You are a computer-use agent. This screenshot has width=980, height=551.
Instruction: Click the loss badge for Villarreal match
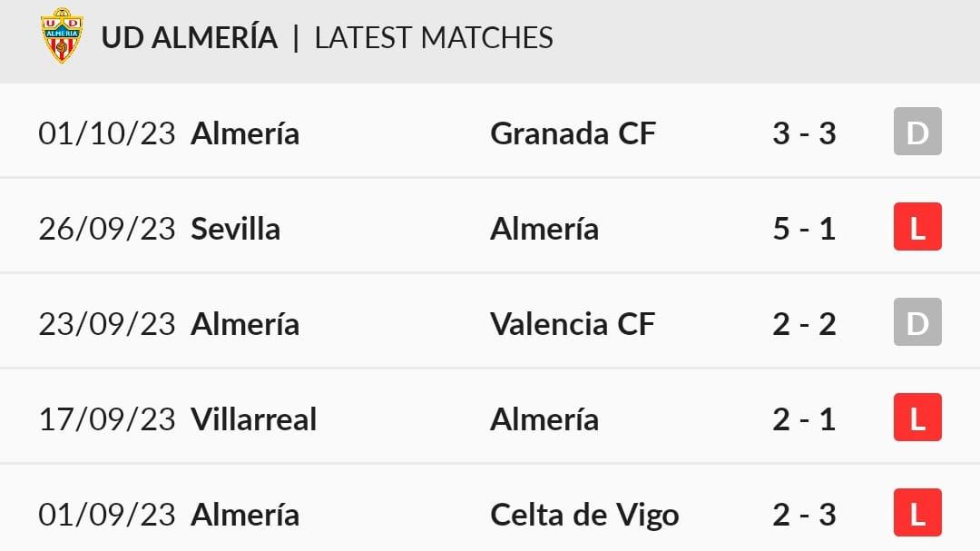(x=917, y=418)
